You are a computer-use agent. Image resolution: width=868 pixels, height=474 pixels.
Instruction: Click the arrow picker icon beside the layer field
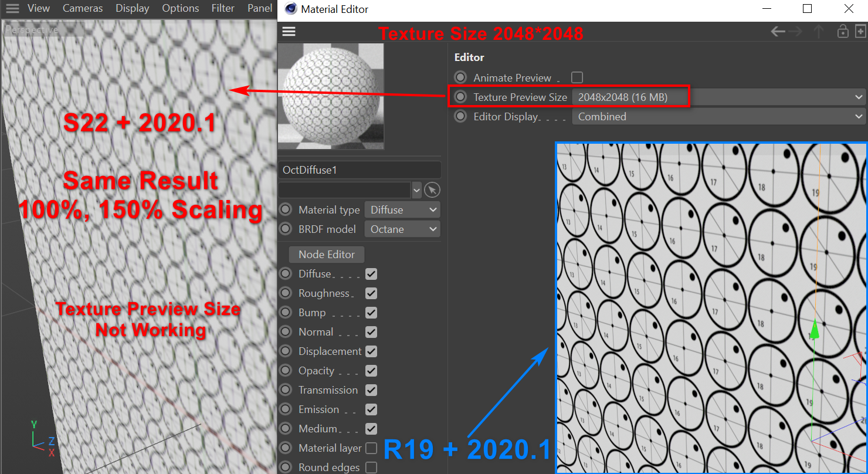[x=432, y=190]
